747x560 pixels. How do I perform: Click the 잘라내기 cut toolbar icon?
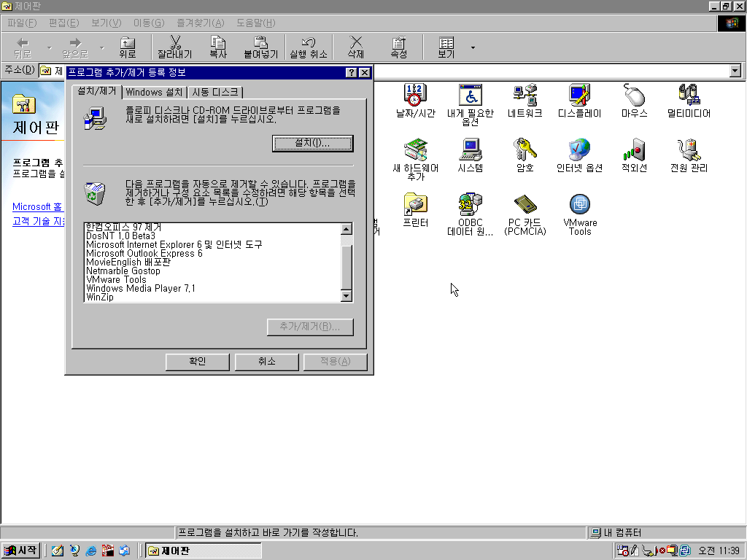click(x=175, y=47)
